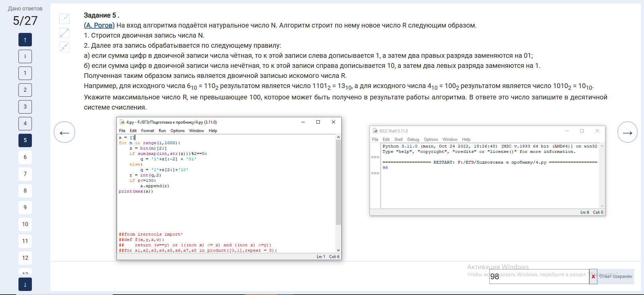Open the А. Рогов author link
Screen dimensions: 644x295
[99, 26]
